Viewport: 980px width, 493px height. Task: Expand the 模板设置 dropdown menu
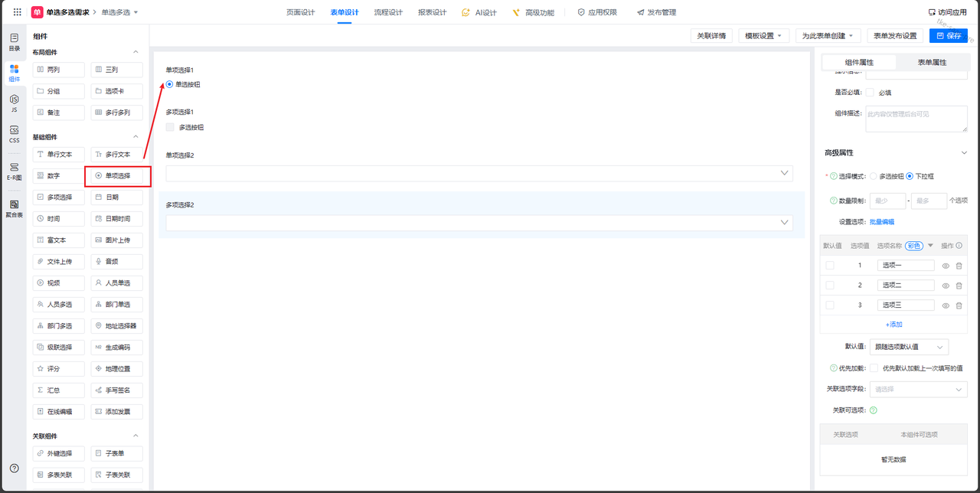[763, 36]
